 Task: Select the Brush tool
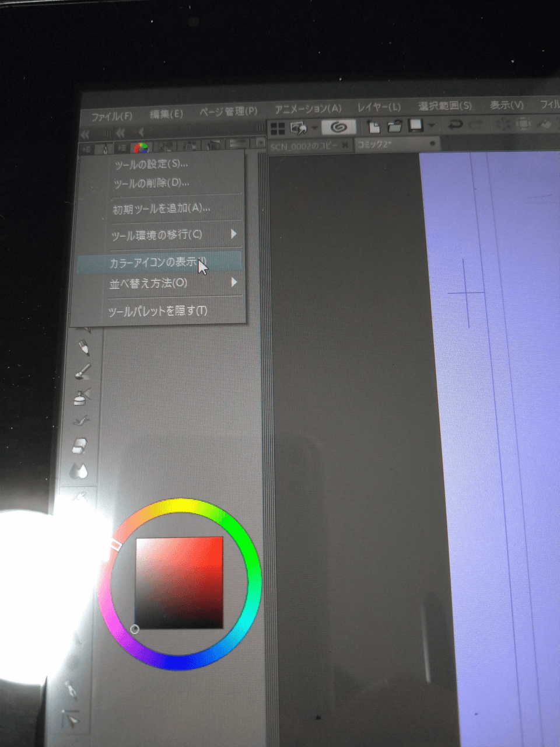tap(83, 372)
